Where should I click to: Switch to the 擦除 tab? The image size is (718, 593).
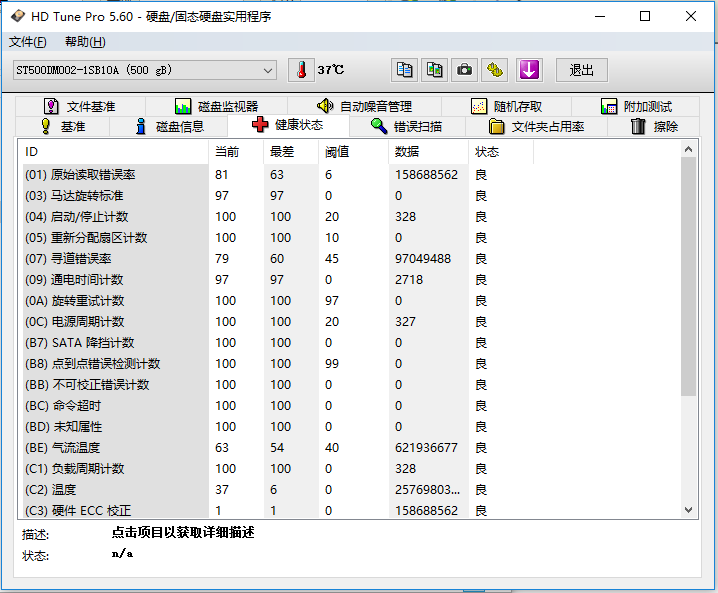tap(654, 126)
